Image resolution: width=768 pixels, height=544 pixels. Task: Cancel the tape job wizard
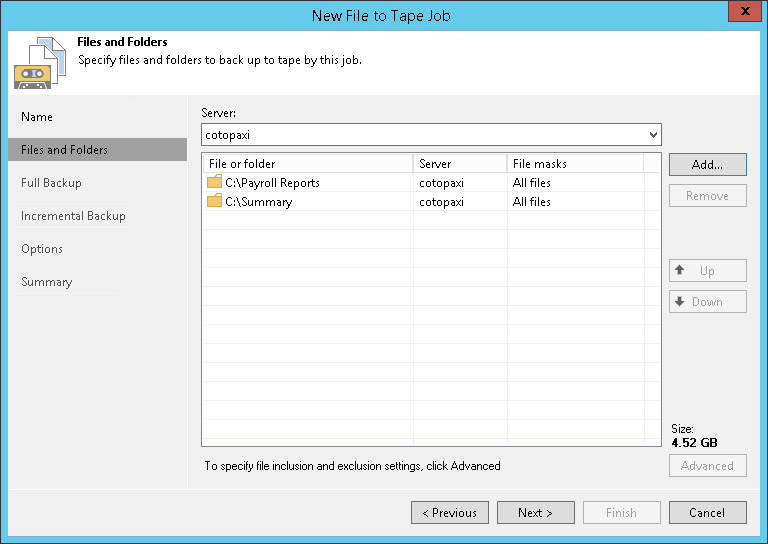point(707,513)
